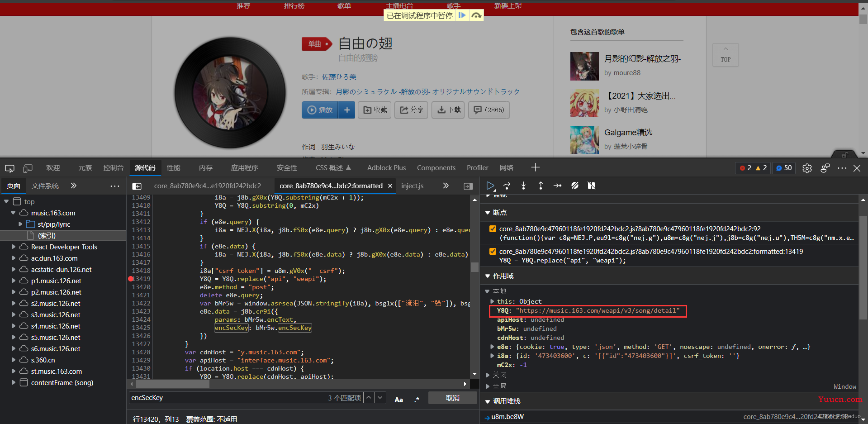Open DevTools more options ellipsis
Image resolution: width=868 pixels, height=424 pixels.
(842, 168)
